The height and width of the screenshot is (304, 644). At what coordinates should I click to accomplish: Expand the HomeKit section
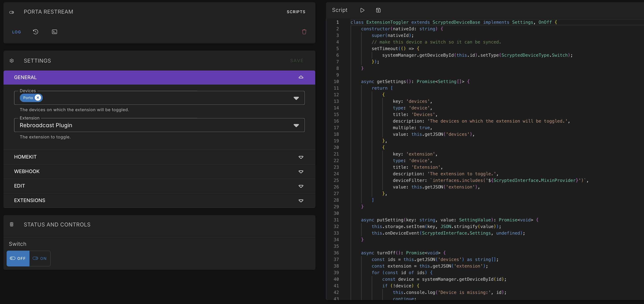pos(301,157)
